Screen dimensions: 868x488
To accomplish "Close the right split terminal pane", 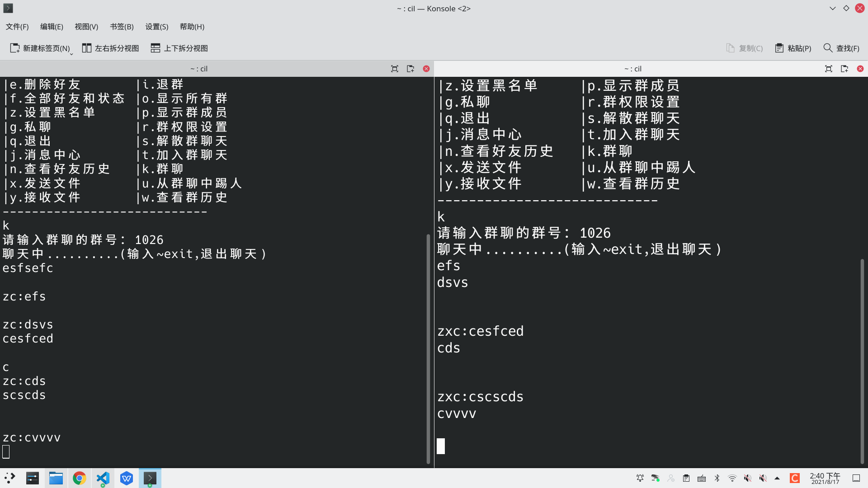I will click(x=860, y=69).
